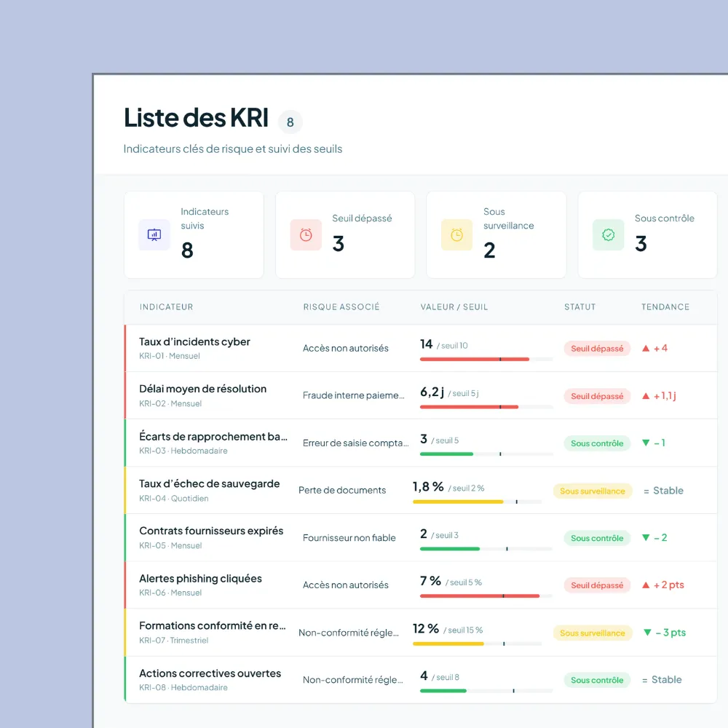This screenshot has height=728, width=728.
Task: Click the Sous contrôle pill for Contrats fournisseurs expirés
Action: point(597,538)
